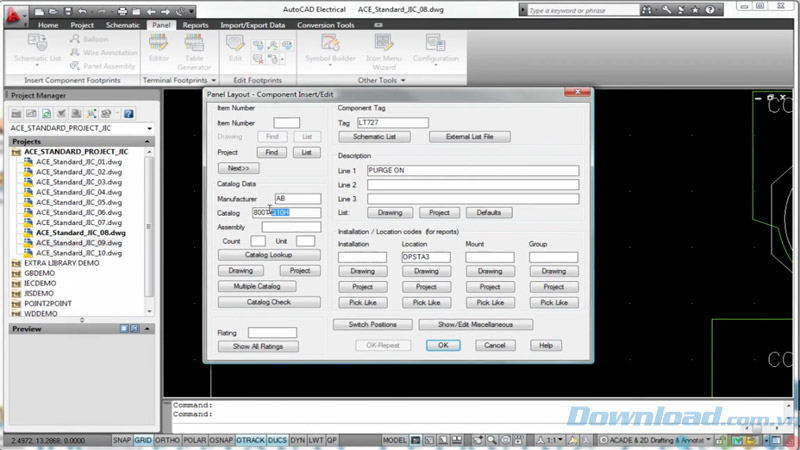Switch to the Schematic ribbon tab

click(123, 25)
